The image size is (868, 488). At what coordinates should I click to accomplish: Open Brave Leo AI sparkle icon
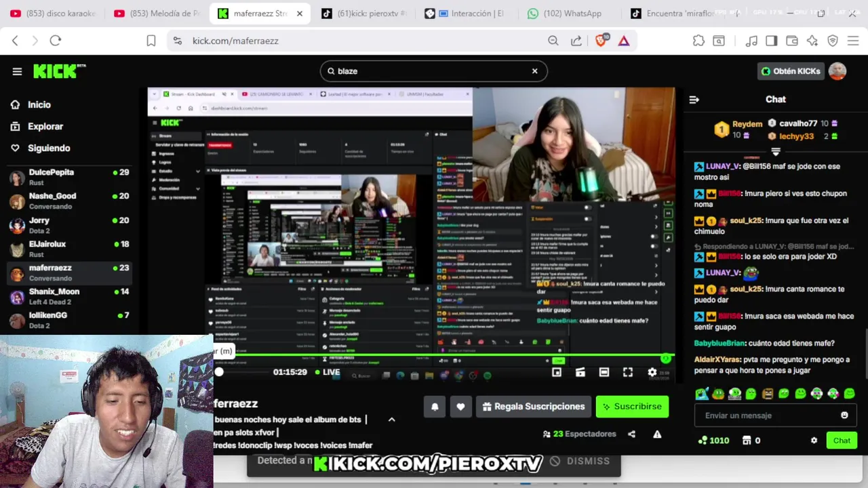812,41
